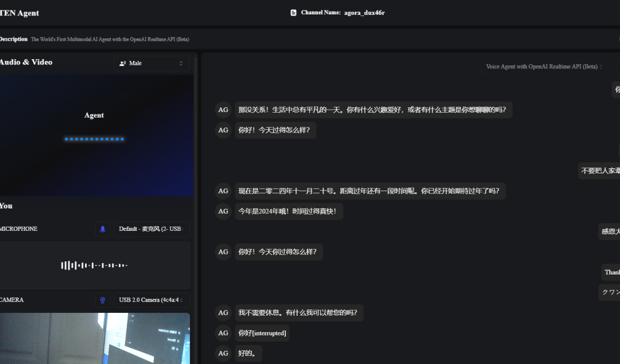Open the Male voice type dropdown
The image size is (620, 364).
click(152, 63)
